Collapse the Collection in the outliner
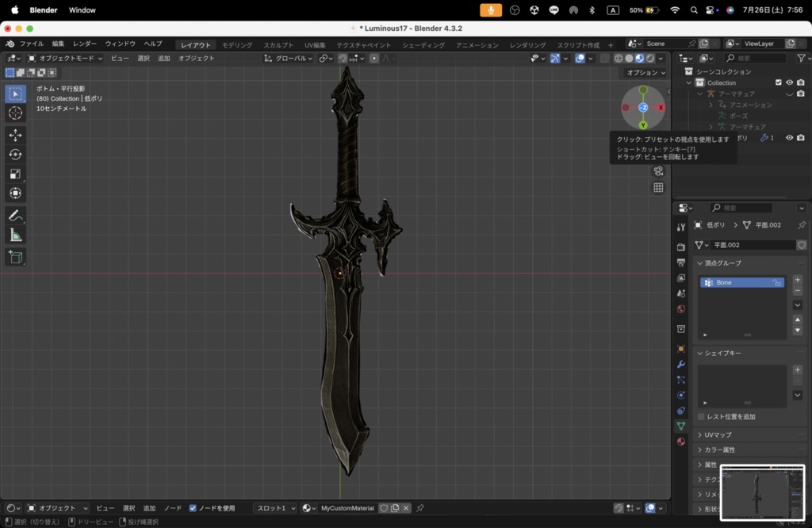This screenshot has height=528, width=812. click(x=688, y=82)
